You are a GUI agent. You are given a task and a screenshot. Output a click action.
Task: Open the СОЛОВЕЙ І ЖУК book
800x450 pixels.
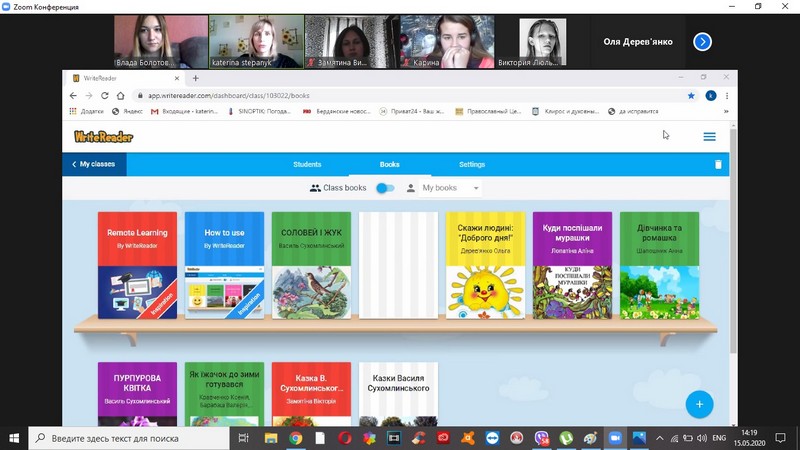[311, 265]
